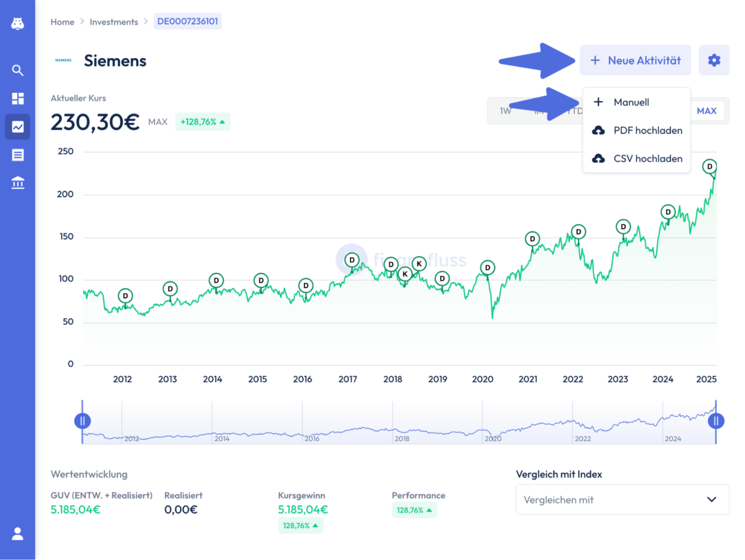Select the investments chart icon in sidebar
This screenshot has height=560, width=745.
18,127
